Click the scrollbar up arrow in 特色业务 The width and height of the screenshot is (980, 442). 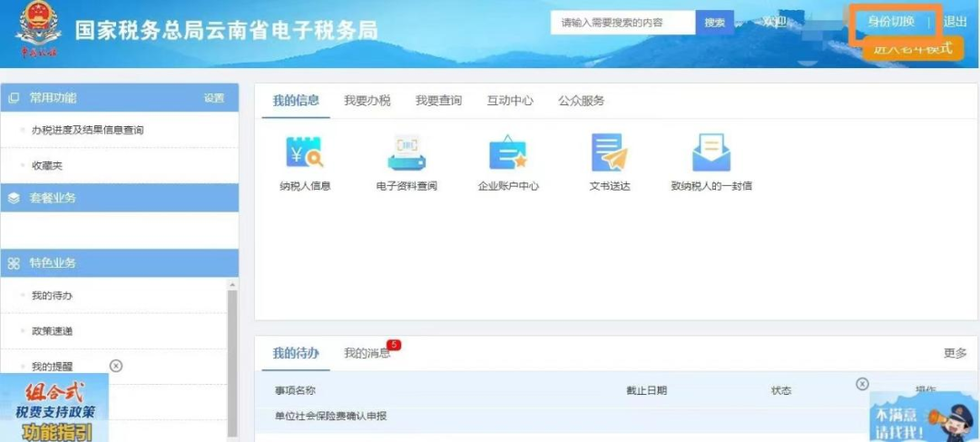(x=232, y=284)
